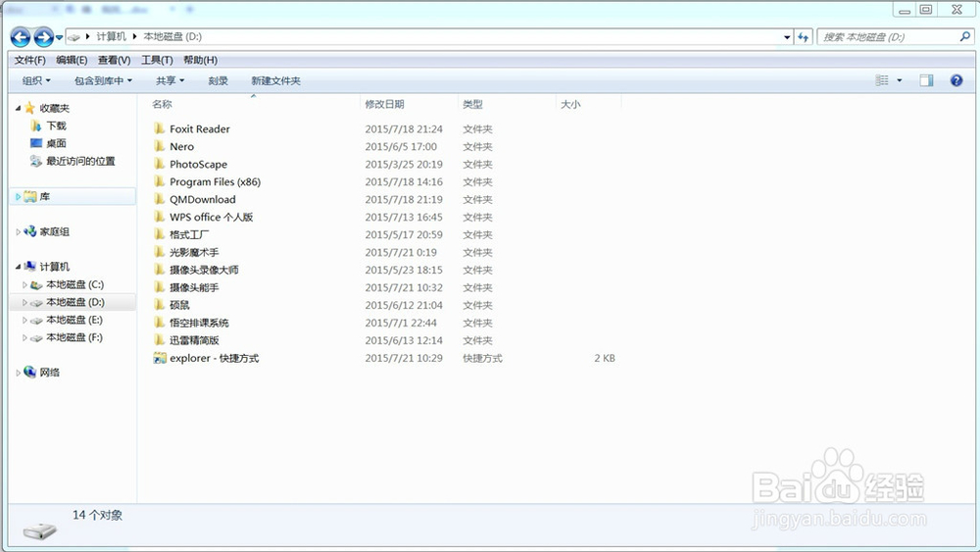Select the explorer - 快捷方式 shortcut icon
This screenshot has width=980, height=552.
pyautogui.click(x=160, y=358)
